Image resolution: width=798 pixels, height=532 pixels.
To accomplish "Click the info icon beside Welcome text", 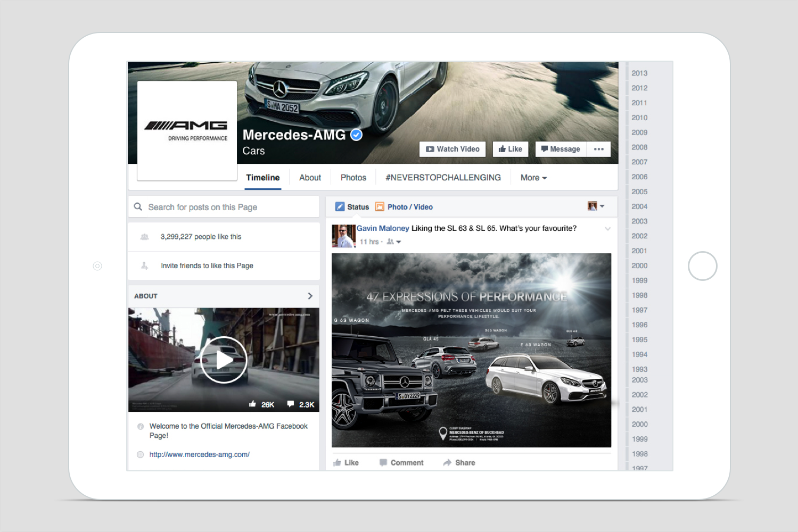I will pos(141,426).
